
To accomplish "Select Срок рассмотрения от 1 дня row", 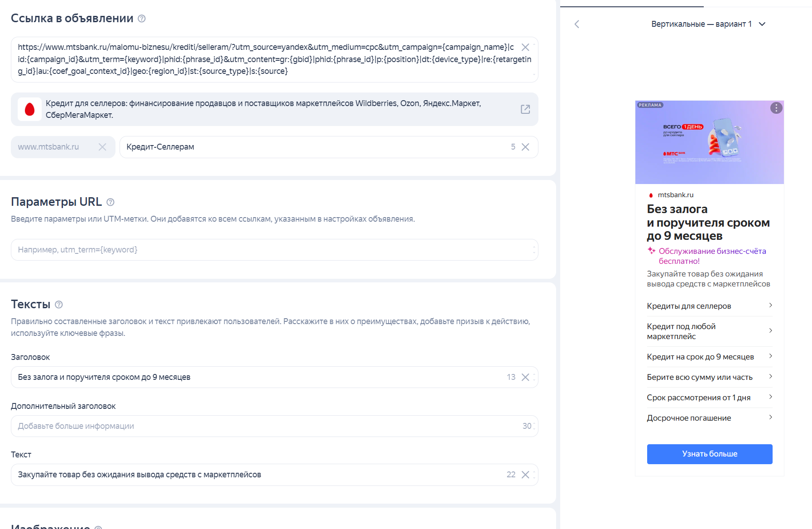I will point(710,398).
